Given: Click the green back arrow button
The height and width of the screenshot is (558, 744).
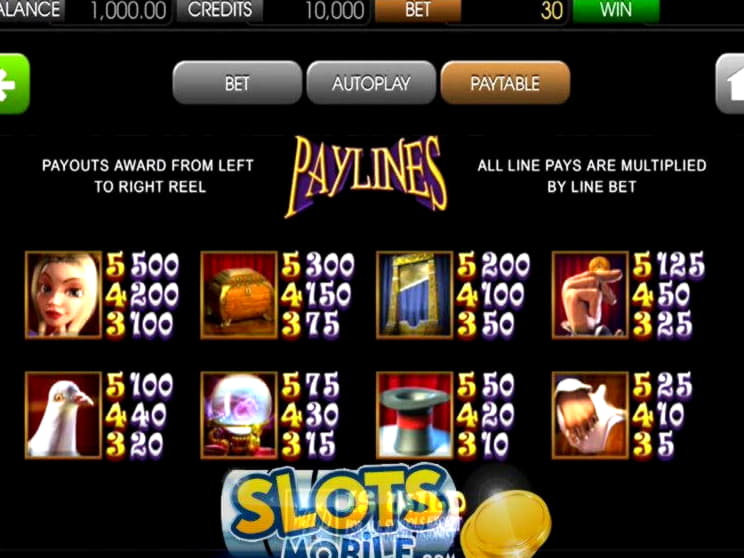Looking at the screenshot, I should (x=14, y=84).
